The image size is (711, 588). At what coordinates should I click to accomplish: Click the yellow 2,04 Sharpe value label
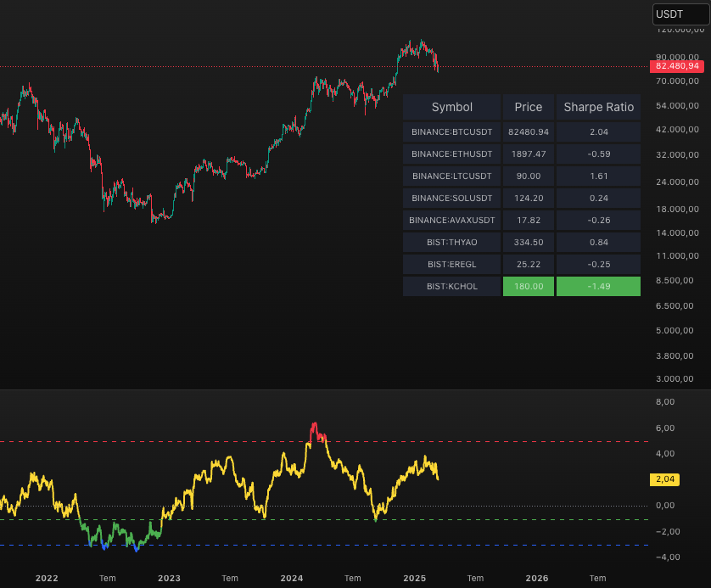665,479
